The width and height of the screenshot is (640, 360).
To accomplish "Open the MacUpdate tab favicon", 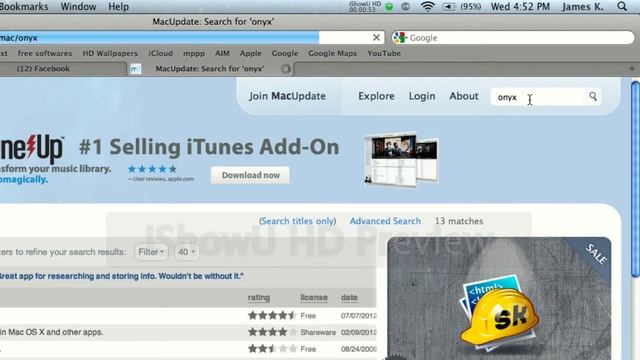I will 135,69.
